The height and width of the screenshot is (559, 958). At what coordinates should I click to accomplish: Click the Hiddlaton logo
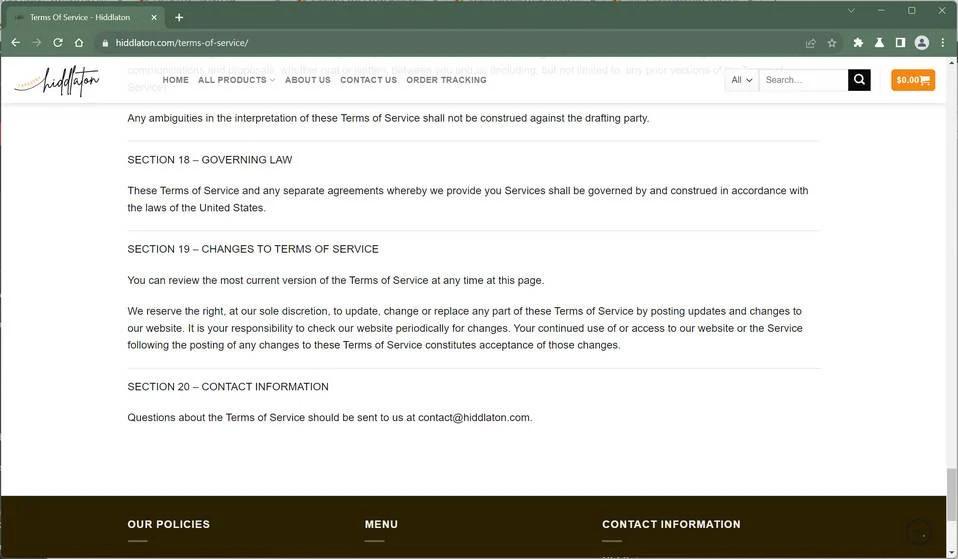click(x=57, y=80)
